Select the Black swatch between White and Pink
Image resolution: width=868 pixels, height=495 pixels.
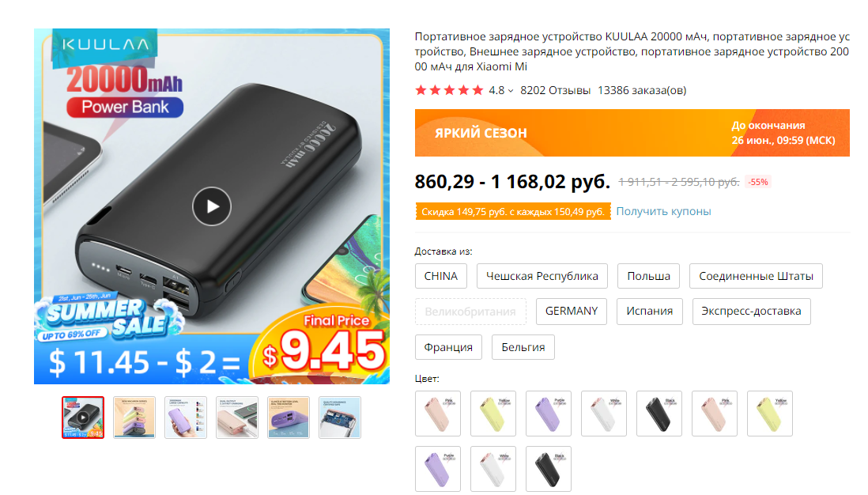(x=659, y=414)
